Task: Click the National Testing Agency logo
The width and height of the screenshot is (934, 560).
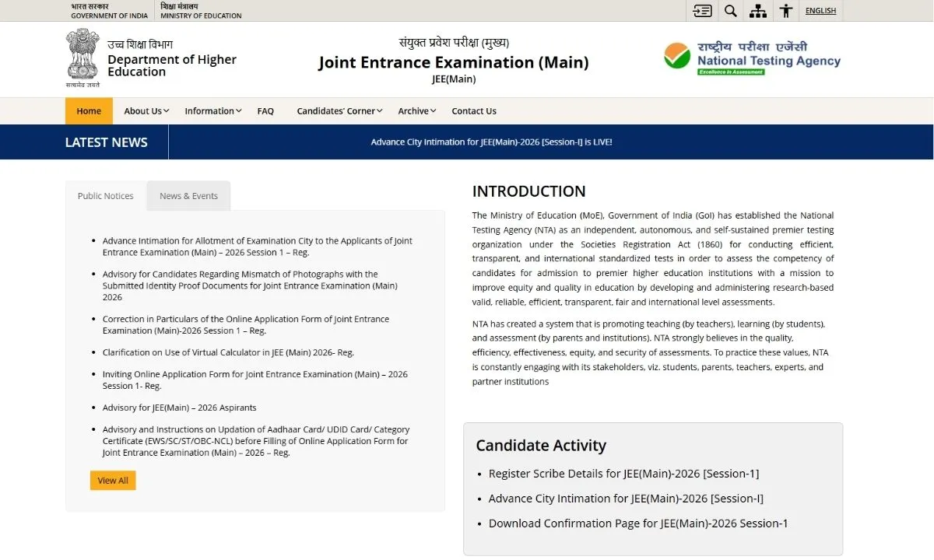Action: [x=752, y=58]
